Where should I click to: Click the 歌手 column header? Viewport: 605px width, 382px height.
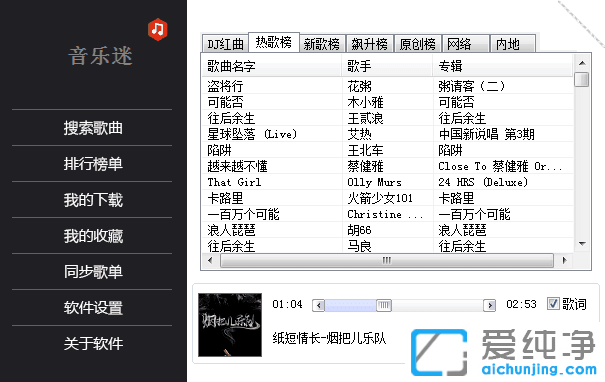coord(387,66)
